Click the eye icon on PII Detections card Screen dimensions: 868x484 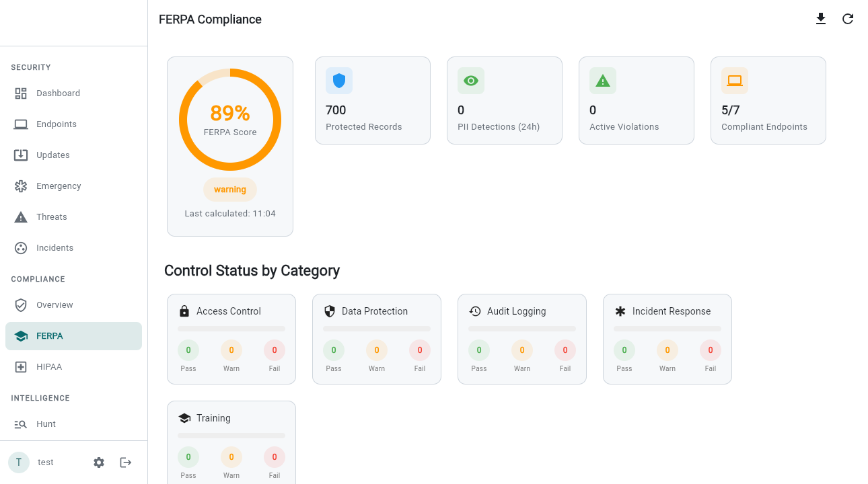[x=470, y=80]
